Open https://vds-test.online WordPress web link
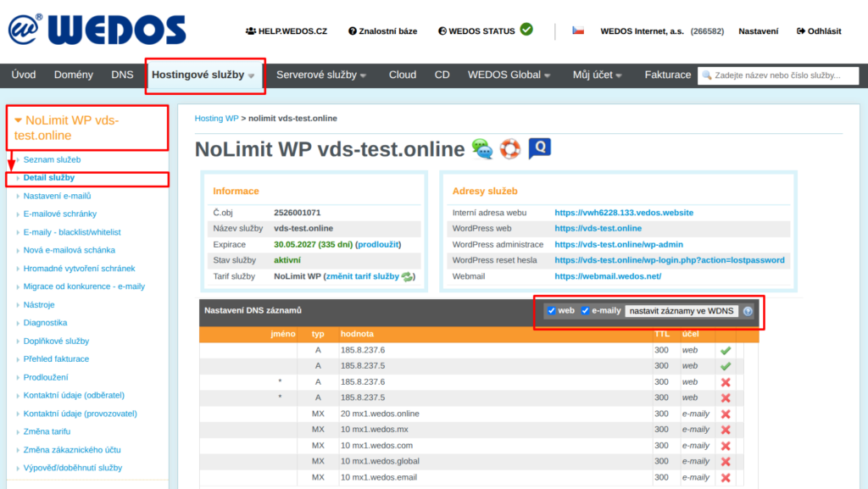This screenshot has height=489, width=868. point(598,229)
